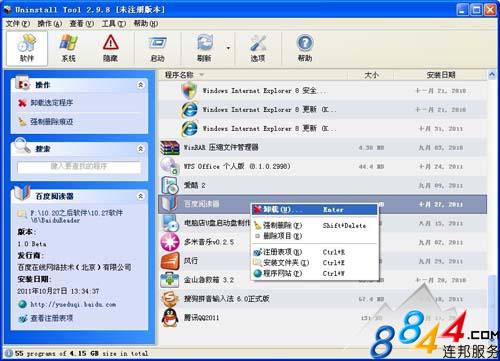Viewport: 500px width, 361px height.
Task: Sort by 大小 column header
Action: pos(371,75)
